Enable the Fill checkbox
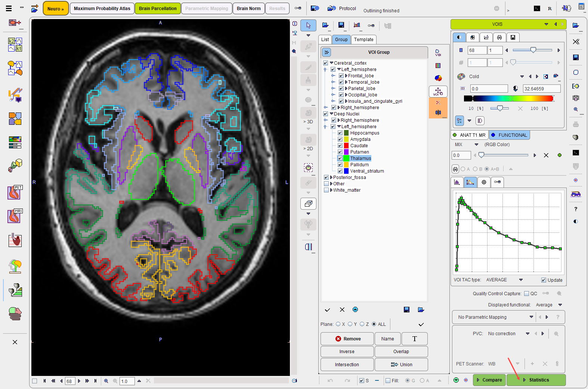Screen dimensions: 588x389 (x=388, y=381)
